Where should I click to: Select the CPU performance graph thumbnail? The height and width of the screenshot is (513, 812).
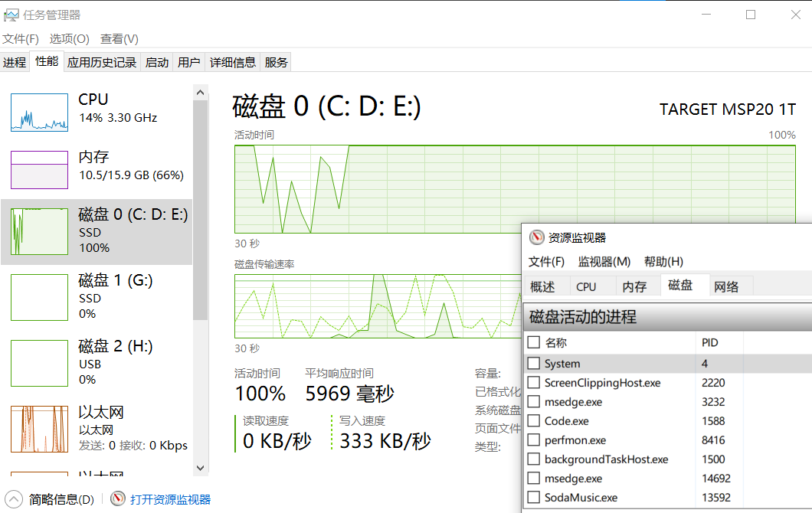(x=39, y=113)
